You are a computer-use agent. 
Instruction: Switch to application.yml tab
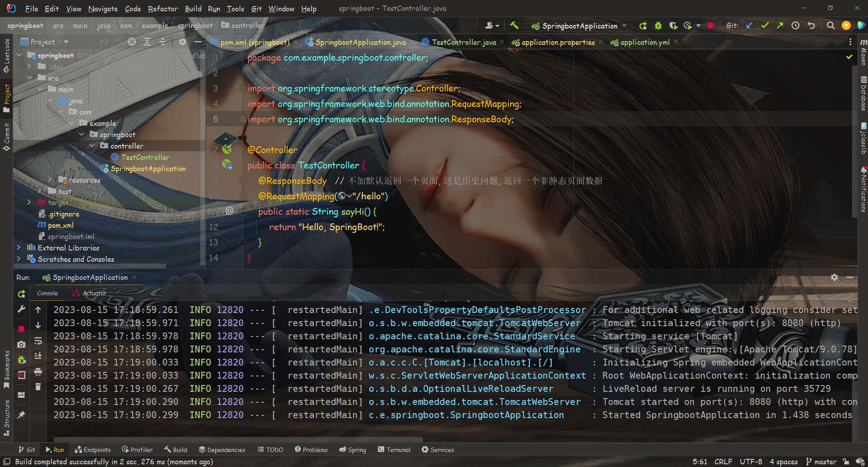click(645, 42)
